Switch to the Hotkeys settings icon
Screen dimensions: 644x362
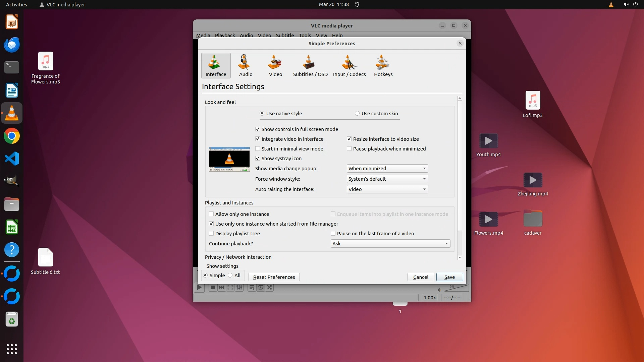pos(383,66)
